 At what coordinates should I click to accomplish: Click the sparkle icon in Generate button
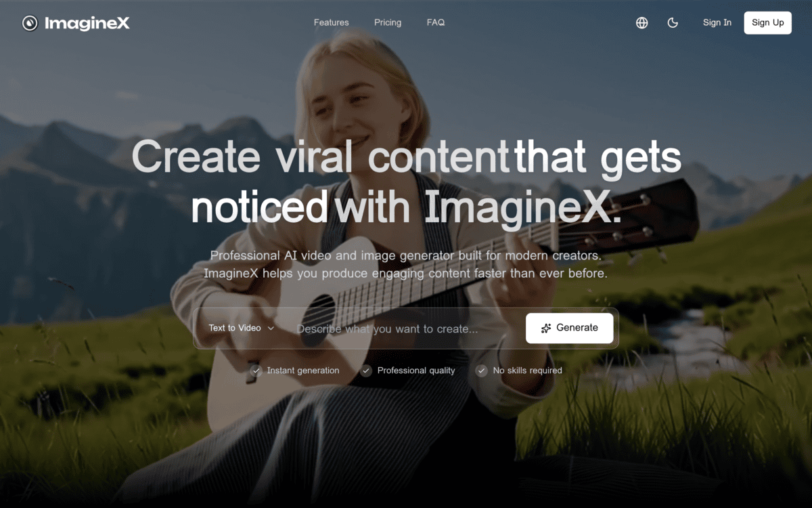point(546,329)
